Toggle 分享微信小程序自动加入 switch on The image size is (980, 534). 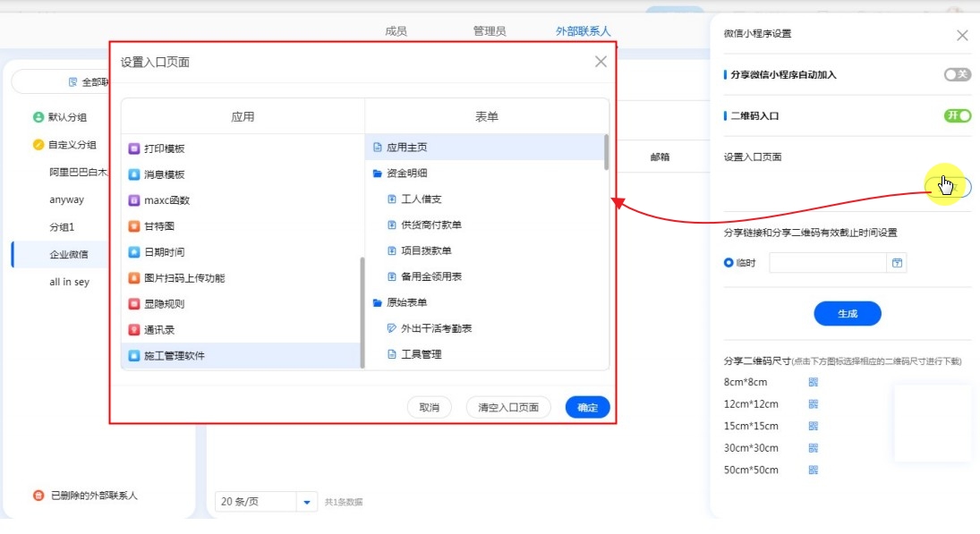tap(957, 75)
